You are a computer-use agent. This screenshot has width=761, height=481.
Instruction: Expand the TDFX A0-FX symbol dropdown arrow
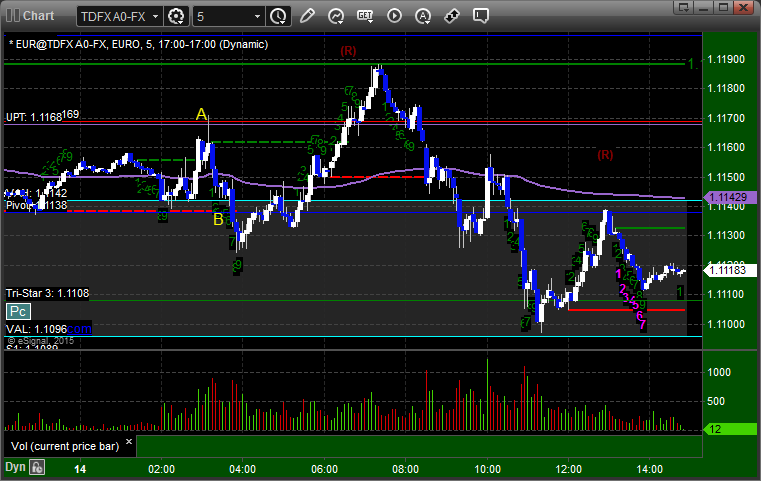155,16
